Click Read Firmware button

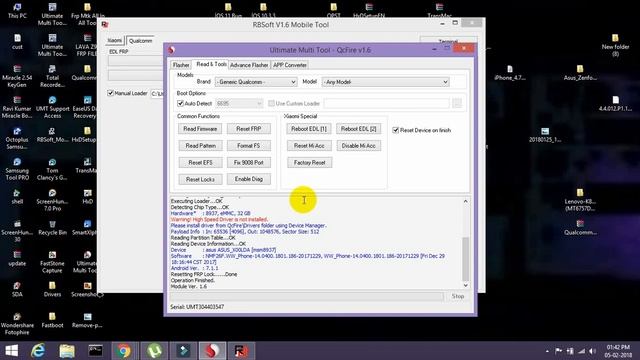200,129
